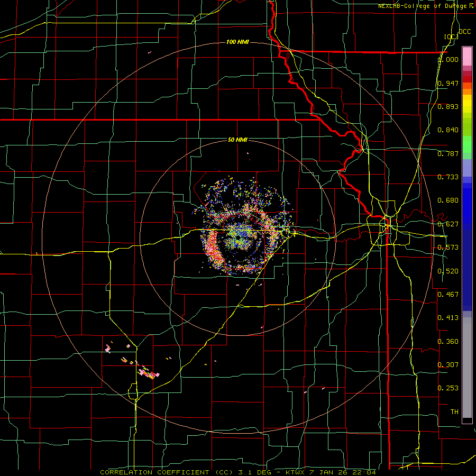The width and height of the screenshot is (476, 476).
Task: Select the 0.573 scale value
Action: [x=448, y=248]
